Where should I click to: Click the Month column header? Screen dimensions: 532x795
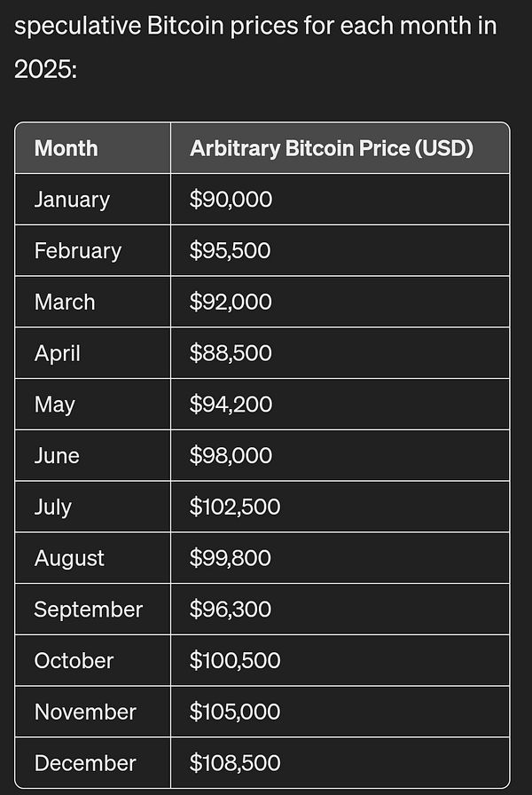(66, 148)
